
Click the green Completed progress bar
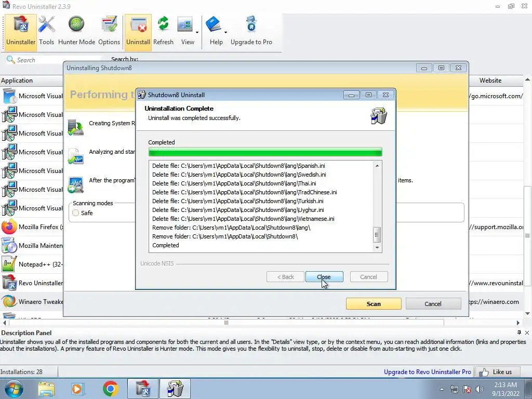[265, 152]
